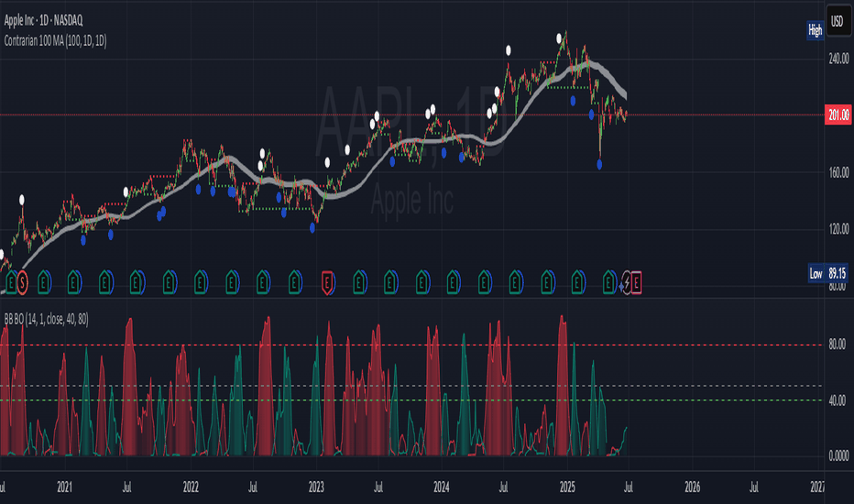Click the upcoming red-outlined E earnings marker
The width and height of the screenshot is (854, 504).
(x=636, y=282)
